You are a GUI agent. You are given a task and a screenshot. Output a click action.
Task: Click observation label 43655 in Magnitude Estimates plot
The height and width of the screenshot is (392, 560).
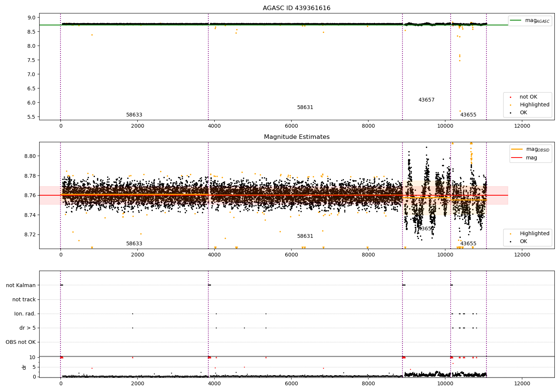point(468,244)
